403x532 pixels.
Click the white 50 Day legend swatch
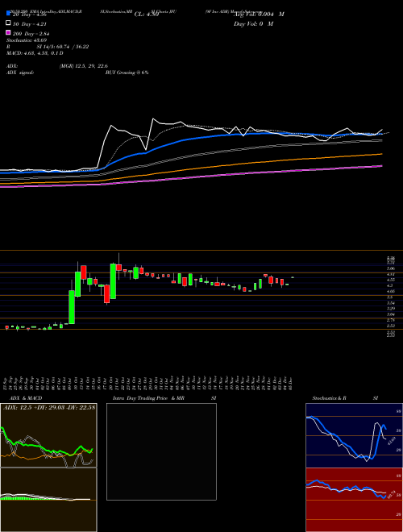click(x=8, y=23)
